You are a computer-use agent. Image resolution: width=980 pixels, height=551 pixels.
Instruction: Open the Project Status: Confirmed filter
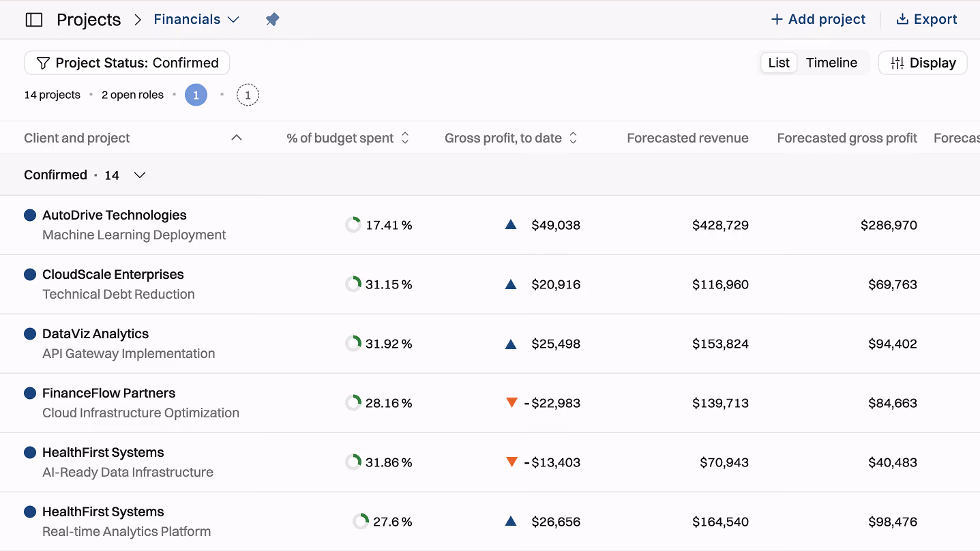[127, 63]
